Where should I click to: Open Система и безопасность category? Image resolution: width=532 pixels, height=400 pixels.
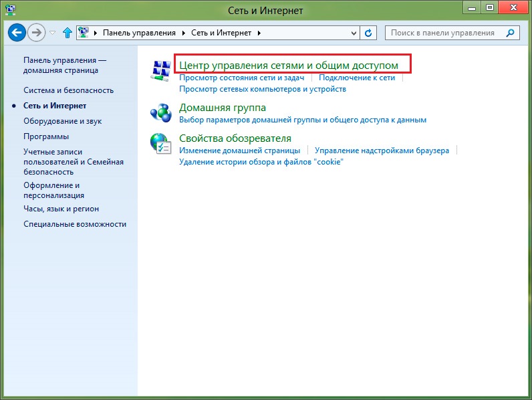click(x=69, y=90)
